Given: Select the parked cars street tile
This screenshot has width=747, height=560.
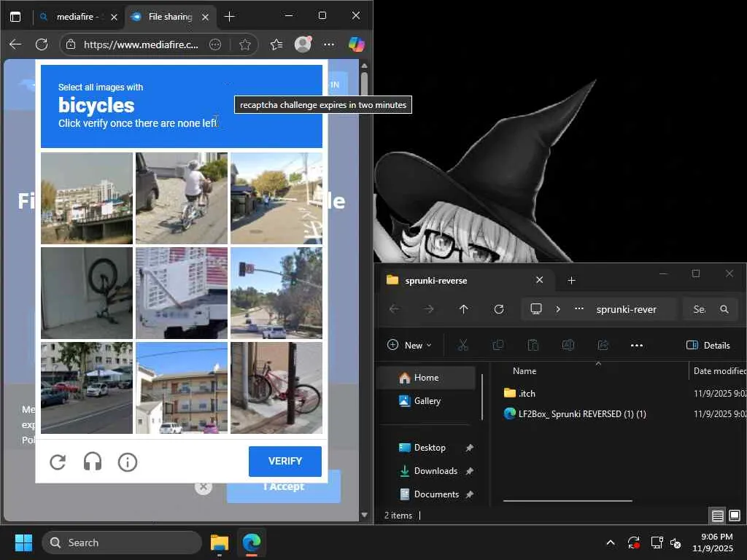Looking at the screenshot, I should tap(87, 388).
